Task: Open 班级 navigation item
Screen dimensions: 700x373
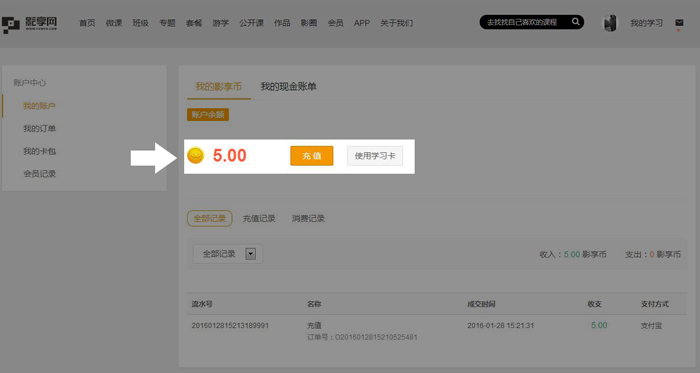Action: pyautogui.click(x=140, y=23)
